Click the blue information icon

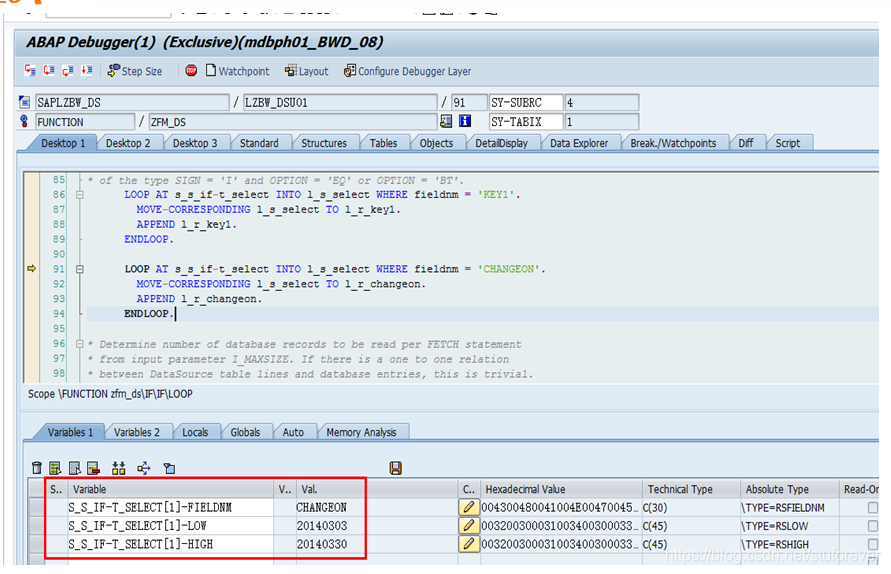[x=465, y=121]
